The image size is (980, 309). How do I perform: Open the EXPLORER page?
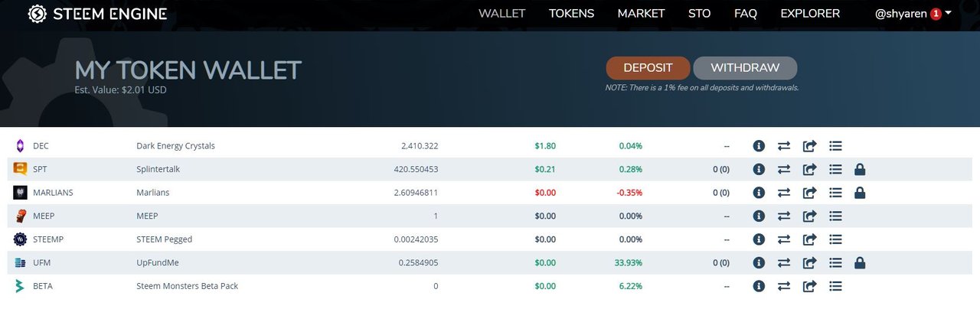tap(810, 14)
